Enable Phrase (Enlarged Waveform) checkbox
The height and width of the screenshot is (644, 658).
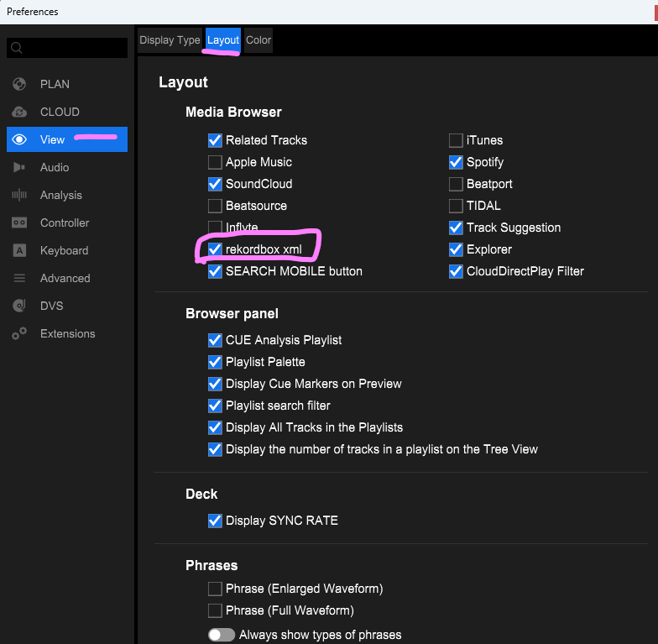(x=215, y=589)
